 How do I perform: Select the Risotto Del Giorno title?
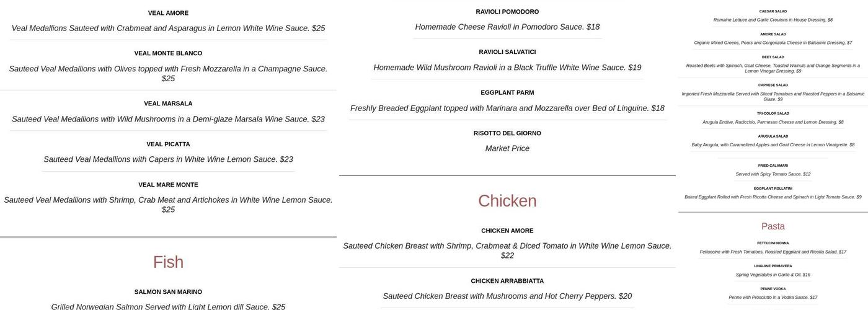[507, 133]
